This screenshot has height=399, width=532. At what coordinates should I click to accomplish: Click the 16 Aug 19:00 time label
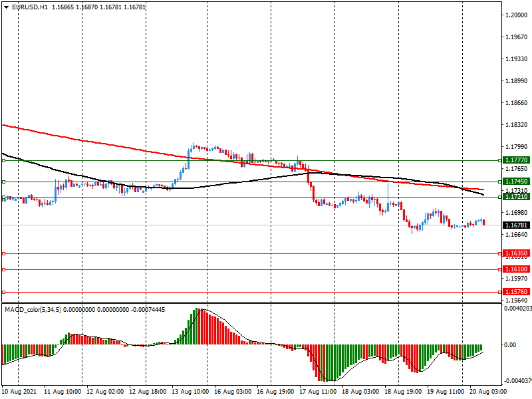pyautogui.click(x=275, y=392)
